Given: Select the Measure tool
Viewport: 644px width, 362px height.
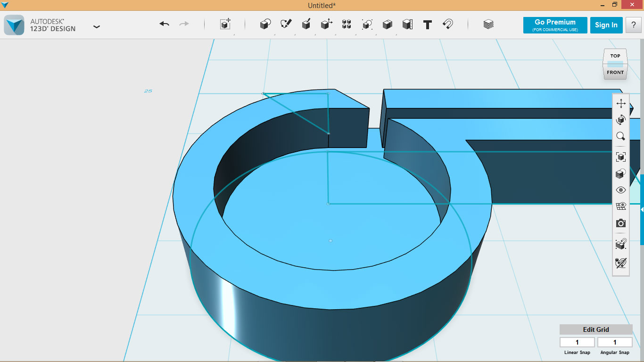Looking at the screenshot, I should (407, 25).
